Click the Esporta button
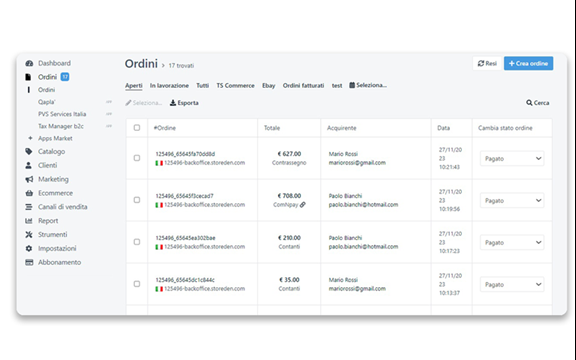The width and height of the screenshot is (576, 360). [184, 103]
